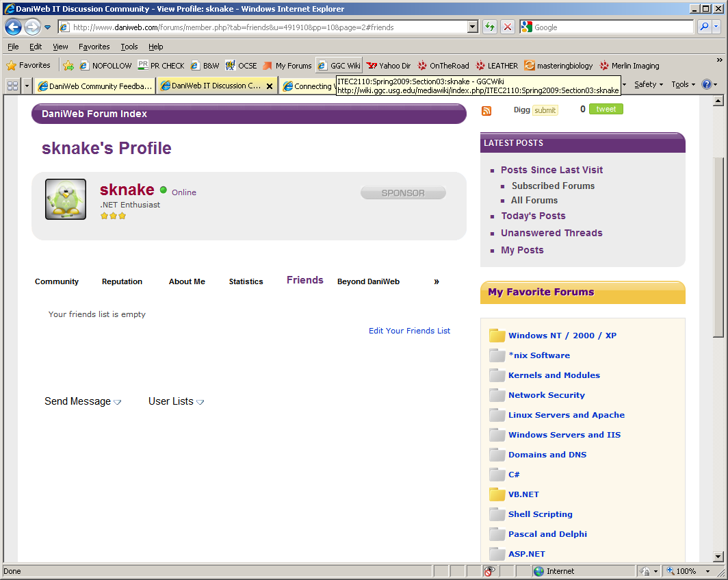Open the recent pages dropdown beside Forward
This screenshot has height=580, width=728.
click(47, 27)
